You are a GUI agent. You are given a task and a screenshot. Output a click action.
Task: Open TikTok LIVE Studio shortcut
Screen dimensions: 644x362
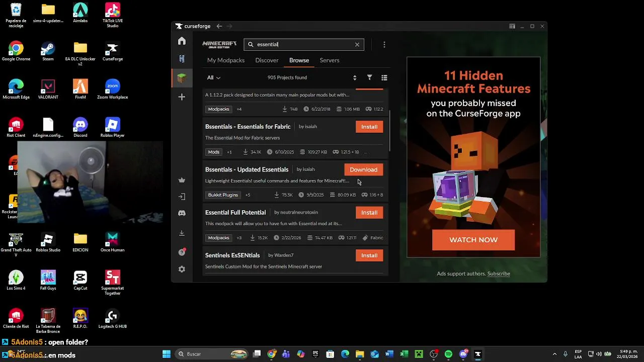click(x=112, y=16)
